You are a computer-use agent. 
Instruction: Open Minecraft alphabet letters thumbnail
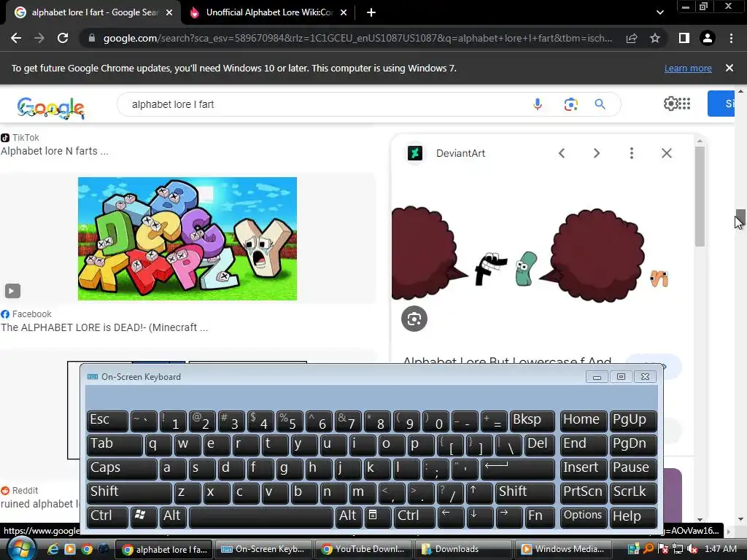point(187,238)
